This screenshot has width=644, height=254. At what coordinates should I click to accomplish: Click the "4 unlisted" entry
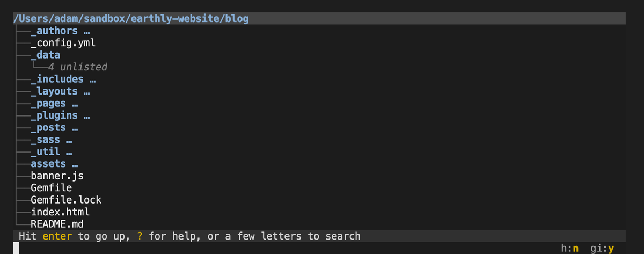(x=77, y=67)
